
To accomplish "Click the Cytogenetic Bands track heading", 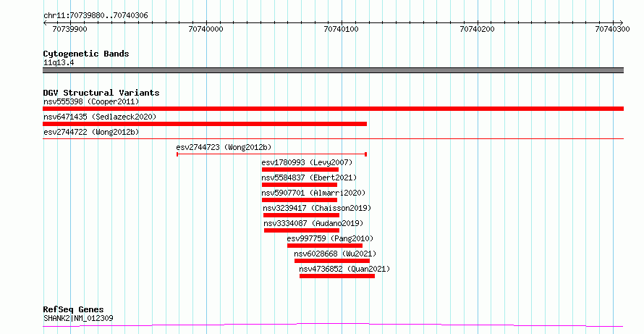I will click(x=86, y=54).
